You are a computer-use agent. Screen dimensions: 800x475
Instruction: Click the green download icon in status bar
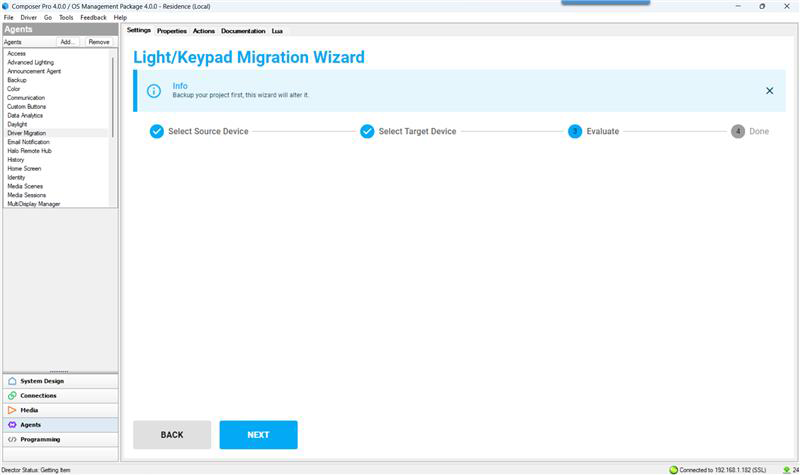click(786, 470)
